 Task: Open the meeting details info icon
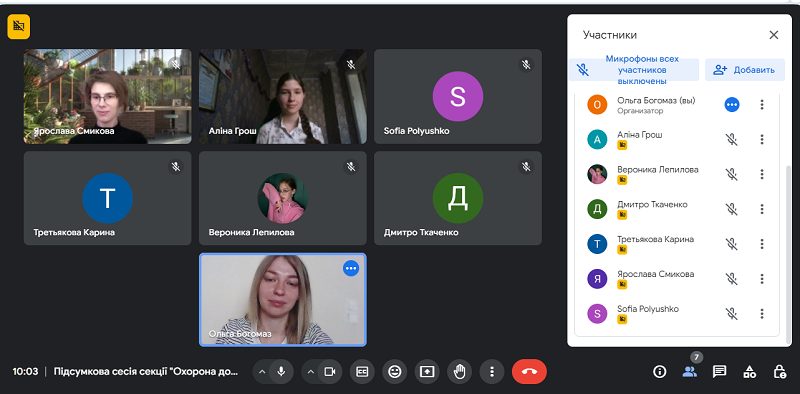(x=660, y=372)
